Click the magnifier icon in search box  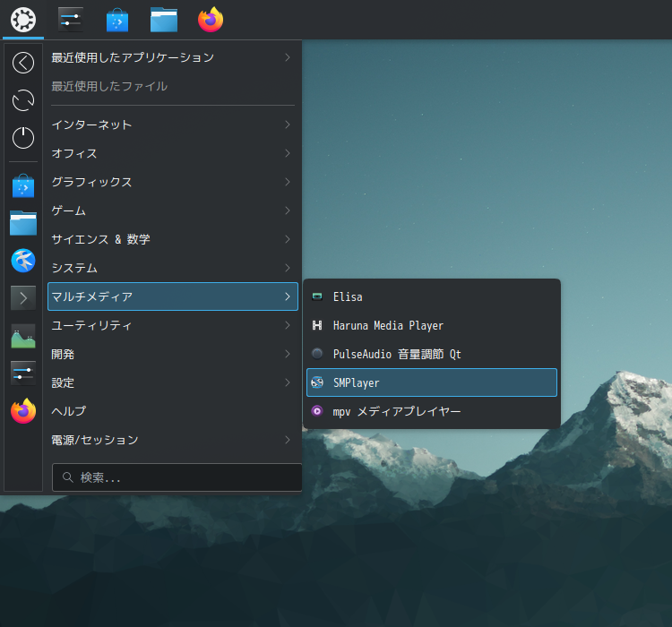coord(68,477)
